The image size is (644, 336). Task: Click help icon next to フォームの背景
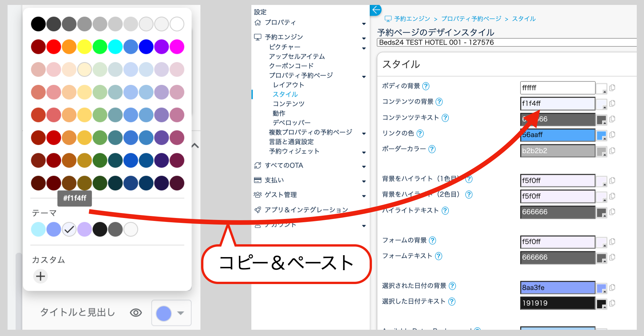[x=433, y=241]
